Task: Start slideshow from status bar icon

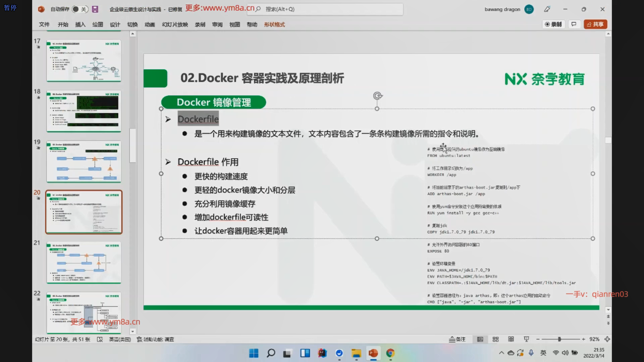Action: 526,339
